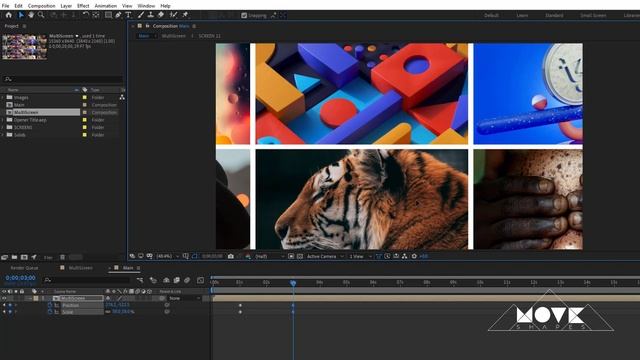Viewport: 640px width, 360px height.
Task: Create a new composition from Project panel footer
Action: coord(24,257)
